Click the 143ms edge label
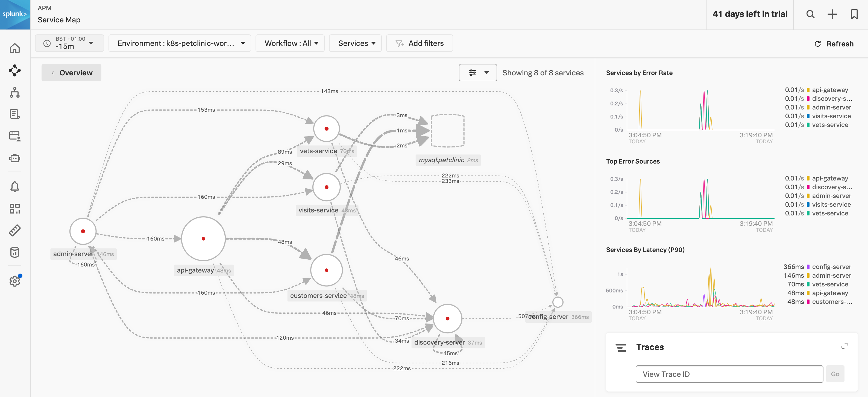The height and width of the screenshot is (397, 868). (329, 91)
